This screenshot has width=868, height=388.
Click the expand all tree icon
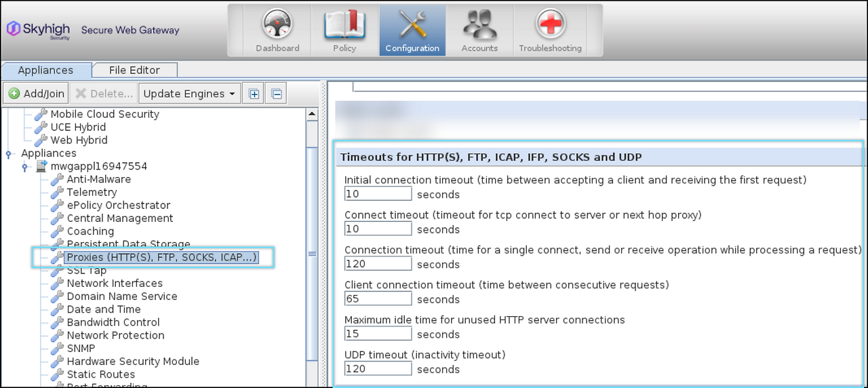(254, 94)
